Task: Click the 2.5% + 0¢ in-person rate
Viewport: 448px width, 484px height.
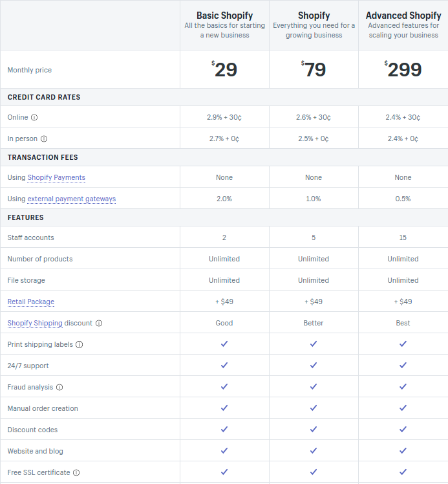Action: coord(314,139)
